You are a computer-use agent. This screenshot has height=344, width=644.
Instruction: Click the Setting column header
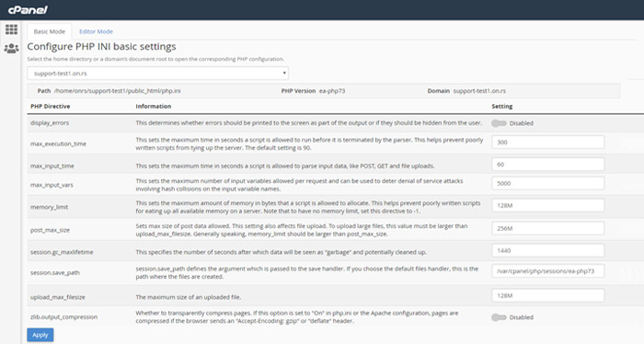(x=502, y=107)
